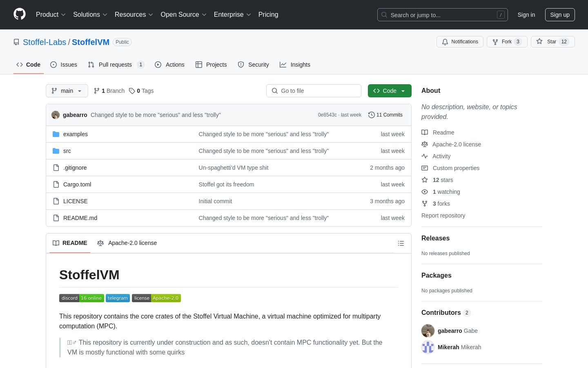
Task: Click the discord 16 online badge
Action: (x=82, y=298)
